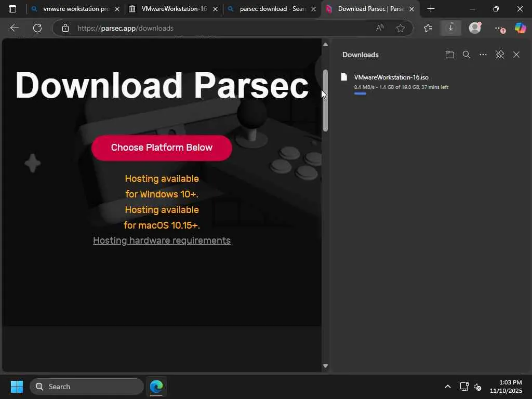Go back to the previous page
532x399 pixels.
pos(14,28)
